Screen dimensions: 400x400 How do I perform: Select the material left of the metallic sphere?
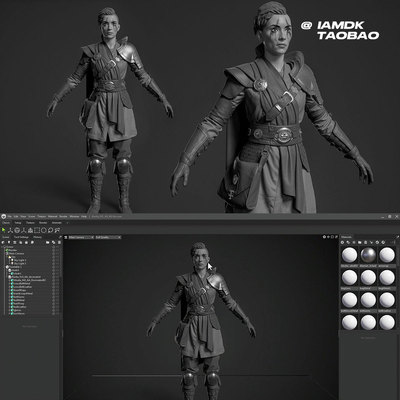click(350, 254)
